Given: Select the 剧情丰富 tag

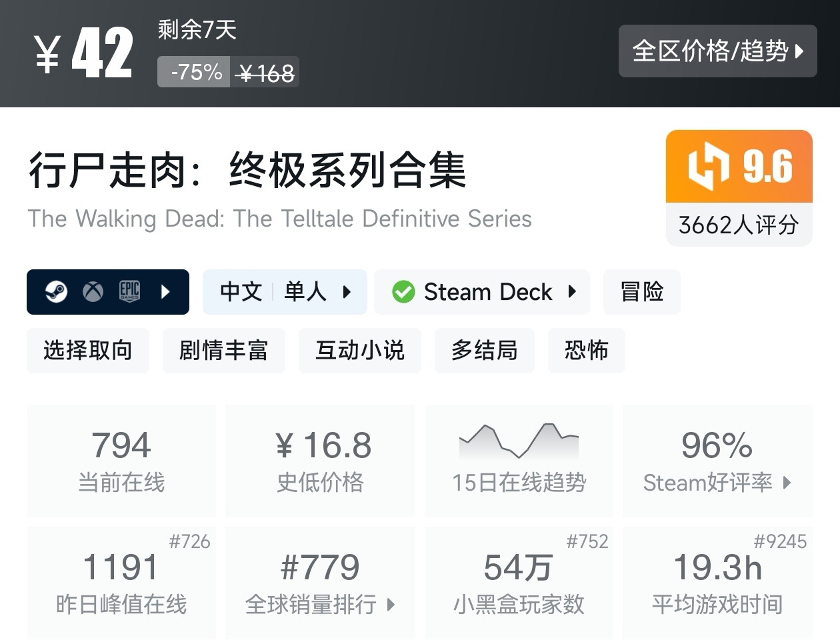Looking at the screenshot, I should point(223,350).
